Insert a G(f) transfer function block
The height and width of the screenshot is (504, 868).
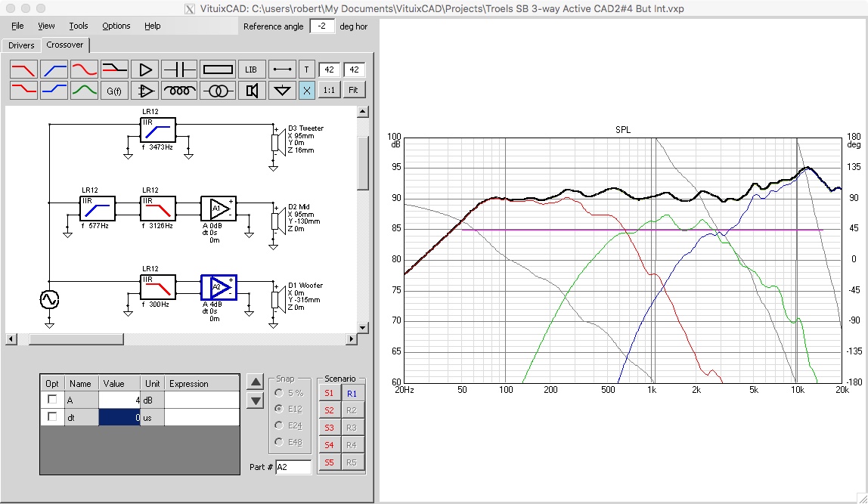point(115,90)
